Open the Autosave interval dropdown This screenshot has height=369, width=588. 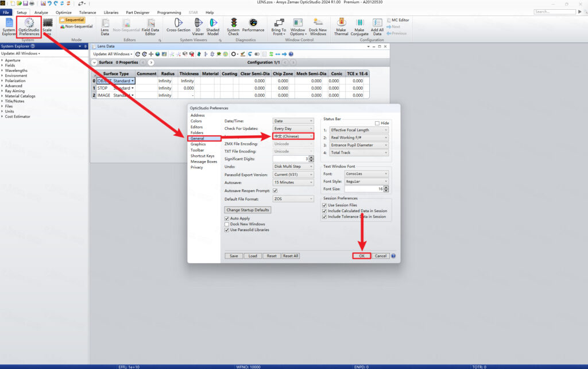point(293,182)
